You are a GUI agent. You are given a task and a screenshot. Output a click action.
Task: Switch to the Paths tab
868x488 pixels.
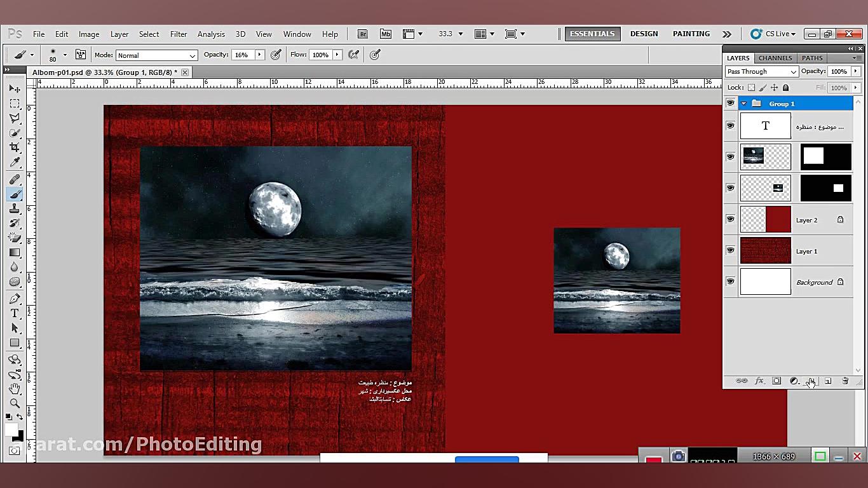812,58
